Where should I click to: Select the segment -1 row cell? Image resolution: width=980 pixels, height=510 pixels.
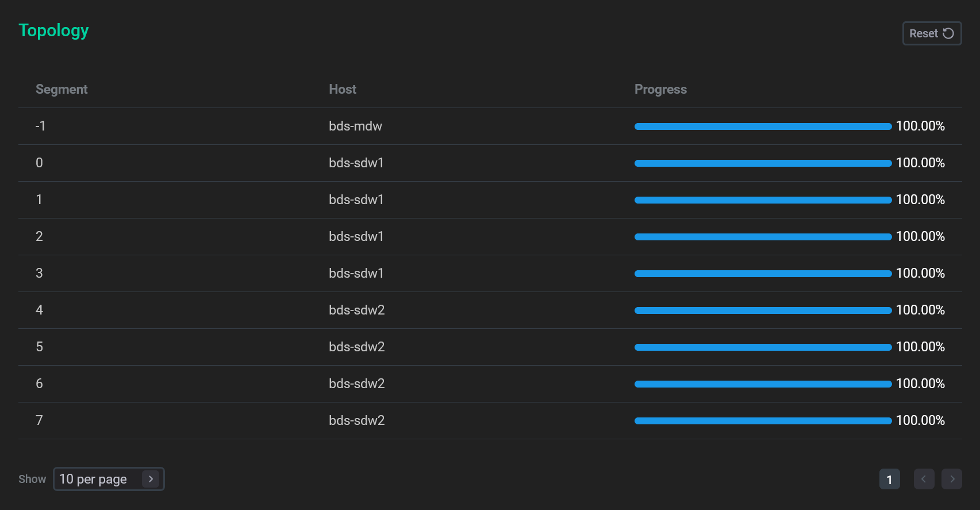click(40, 126)
